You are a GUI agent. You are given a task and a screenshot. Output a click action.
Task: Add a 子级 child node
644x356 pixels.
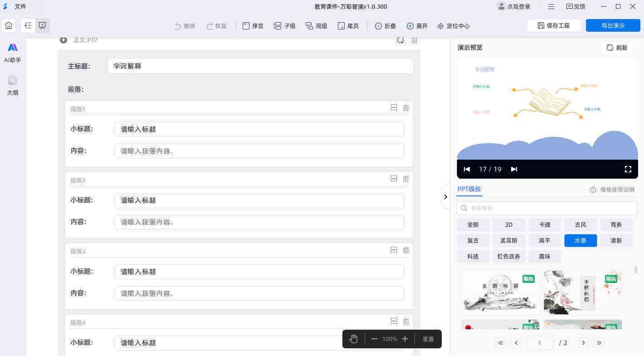coord(285,26)
